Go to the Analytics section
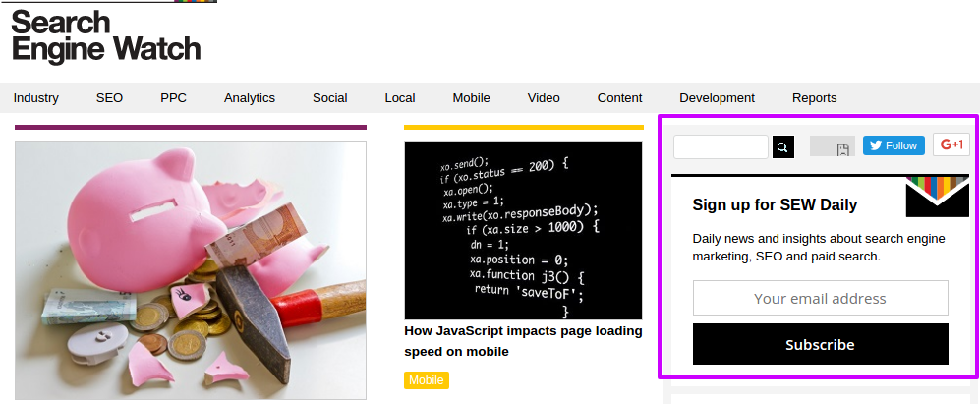The height and width of the screenshot is (404, 980). 250,98
